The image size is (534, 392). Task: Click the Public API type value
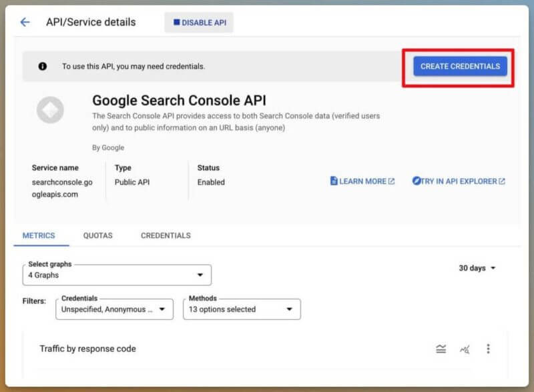(x=132, y=183)
